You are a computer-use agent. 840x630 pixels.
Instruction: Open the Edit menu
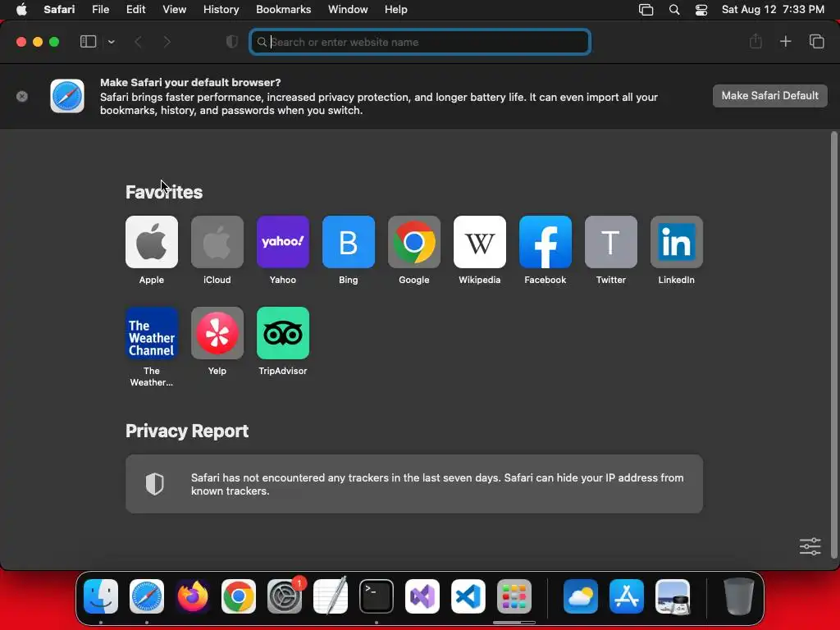tap(135, 10)
